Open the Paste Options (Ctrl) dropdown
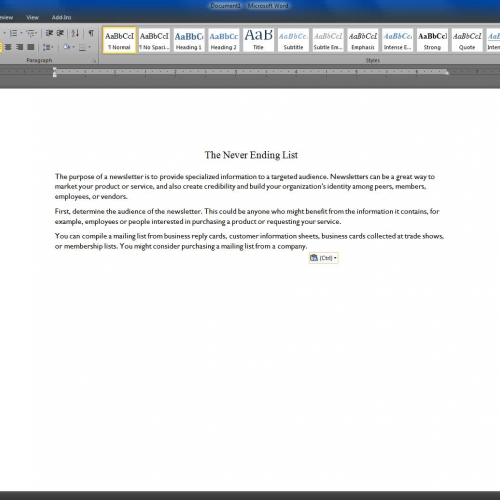Image resolution: width=500 pixels, height=500 pixels. pos(323,258)
